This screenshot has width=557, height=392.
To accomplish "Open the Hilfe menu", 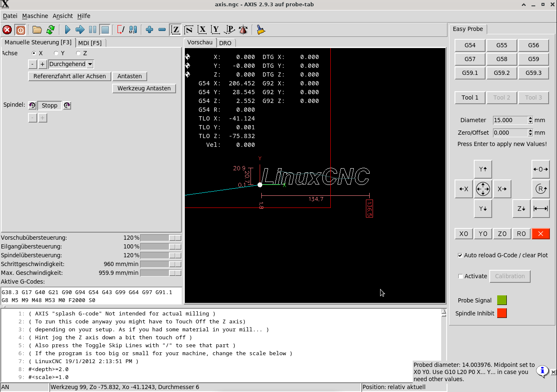I will point(84,16).
